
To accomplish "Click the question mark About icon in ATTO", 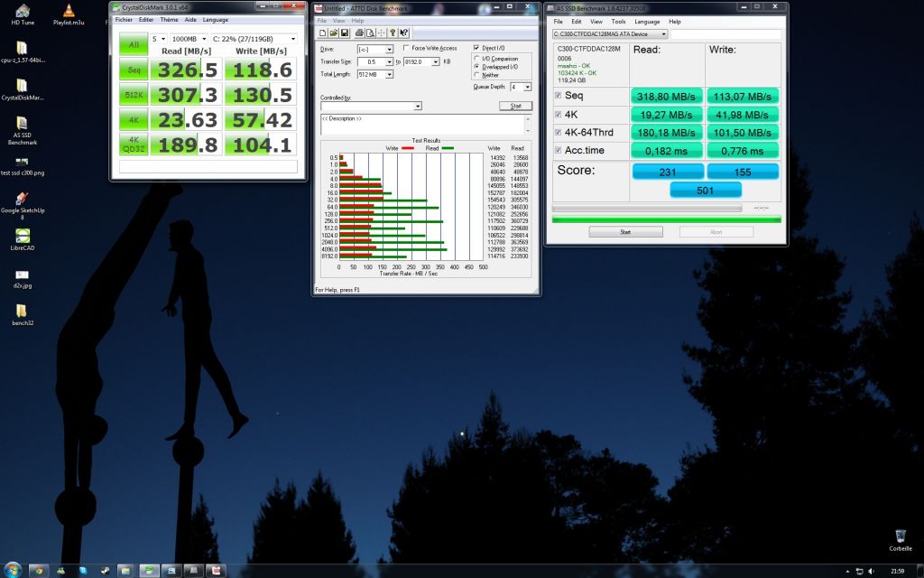I will tap(393, 33).
